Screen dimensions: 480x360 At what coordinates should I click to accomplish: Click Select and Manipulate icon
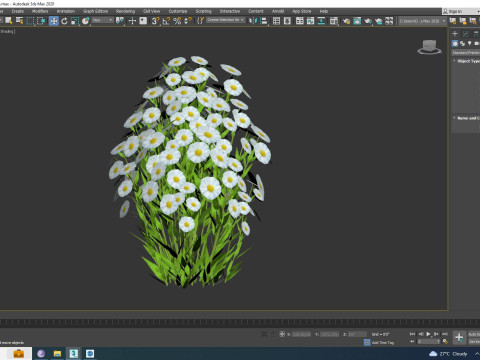(132, 21)
